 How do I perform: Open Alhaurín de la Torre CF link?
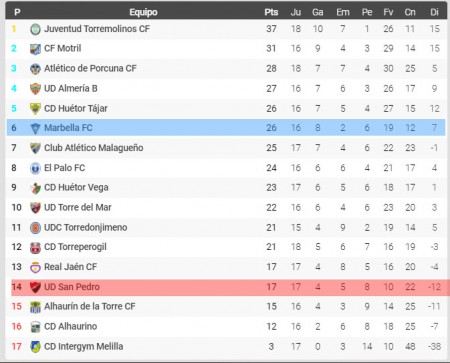(90, 306)
